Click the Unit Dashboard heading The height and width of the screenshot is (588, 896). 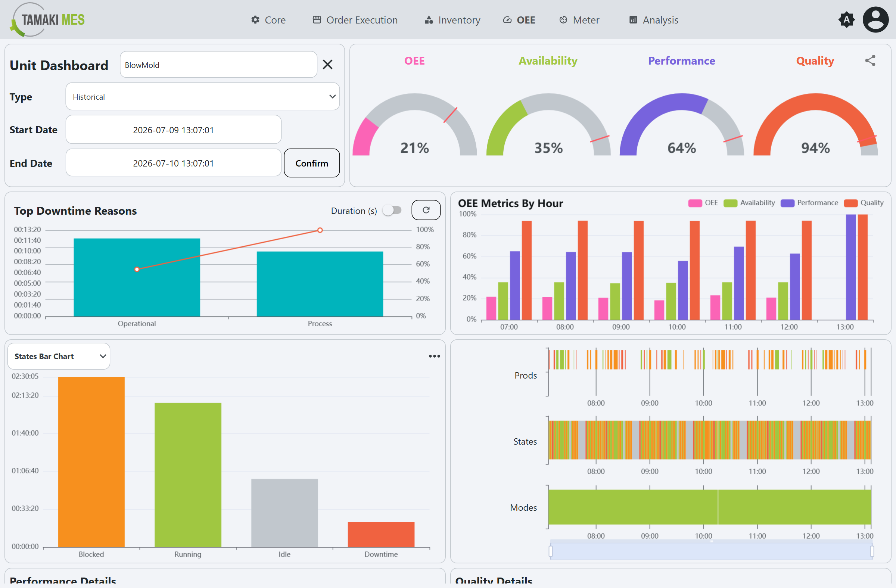pyautogui.click(x=59, y=65)
